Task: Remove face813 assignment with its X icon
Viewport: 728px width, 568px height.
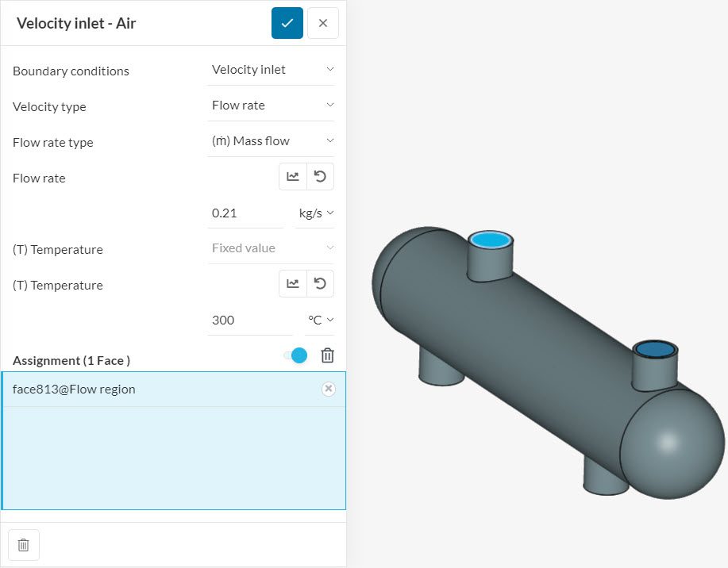Action: click(328, 389)
